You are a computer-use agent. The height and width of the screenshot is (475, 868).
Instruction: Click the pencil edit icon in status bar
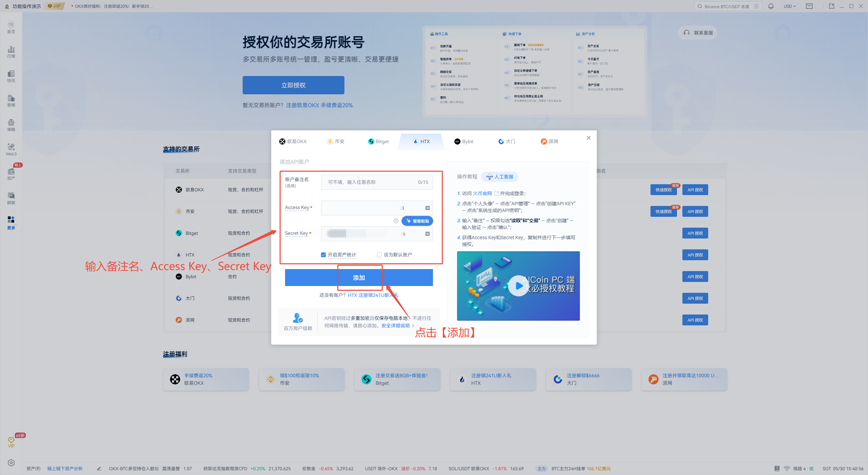pyautogui.click(x=99, y=469)
